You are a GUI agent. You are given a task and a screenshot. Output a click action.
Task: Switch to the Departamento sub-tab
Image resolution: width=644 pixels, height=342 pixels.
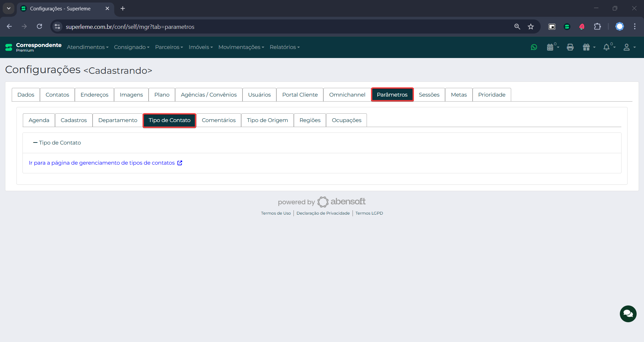pos(118,120)
